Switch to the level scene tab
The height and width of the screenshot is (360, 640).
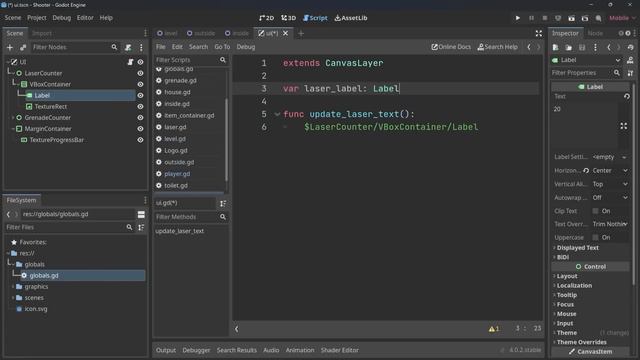[167, 33]
